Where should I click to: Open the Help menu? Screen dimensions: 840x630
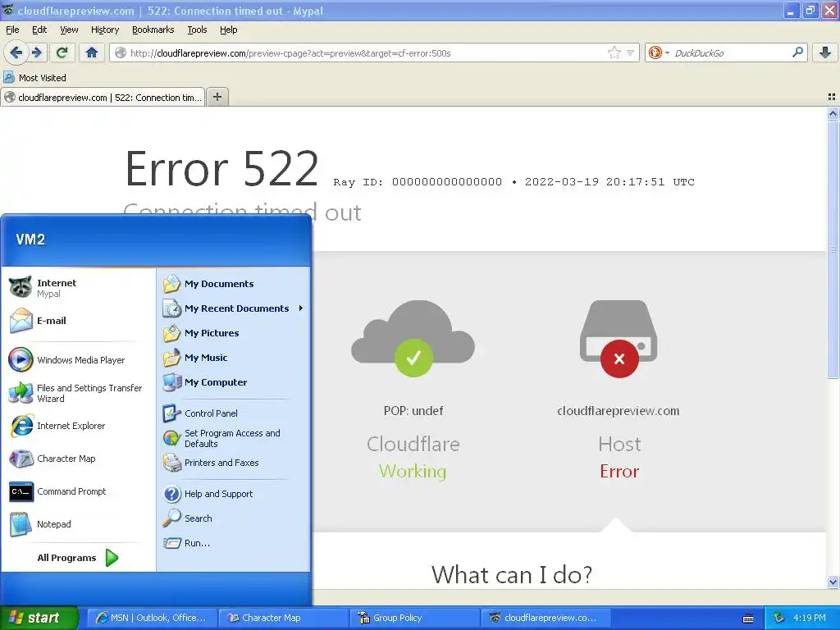tap(228, 30)
